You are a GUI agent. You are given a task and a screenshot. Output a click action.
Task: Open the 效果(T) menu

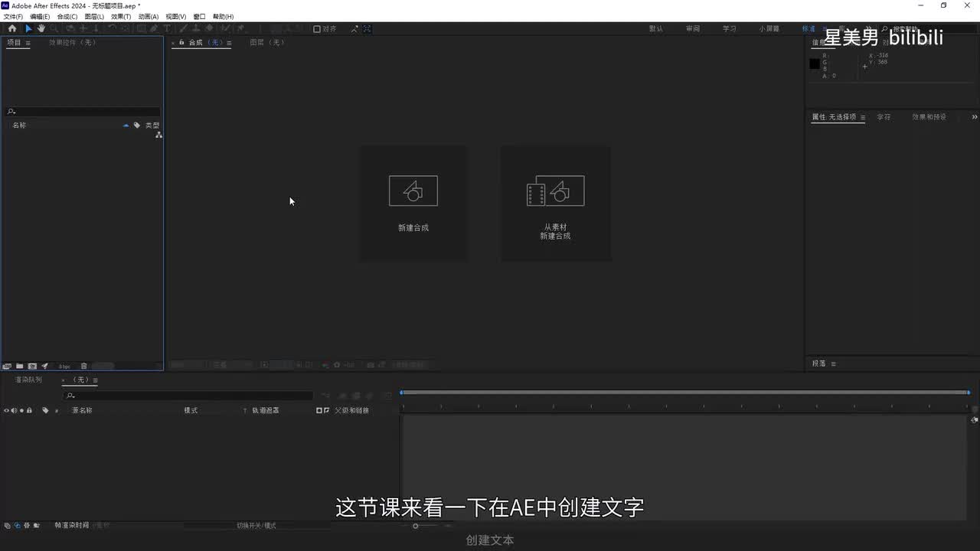[x=121, y=16]
